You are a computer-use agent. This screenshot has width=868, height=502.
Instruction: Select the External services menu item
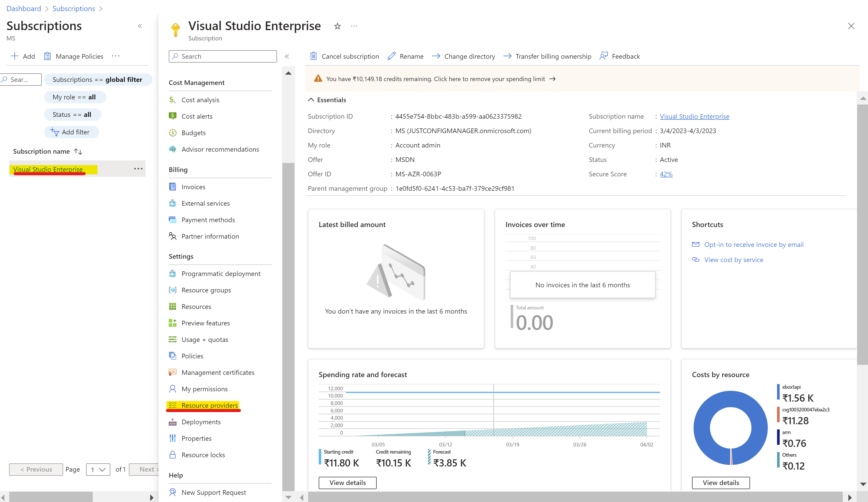[x=206, y=203]
